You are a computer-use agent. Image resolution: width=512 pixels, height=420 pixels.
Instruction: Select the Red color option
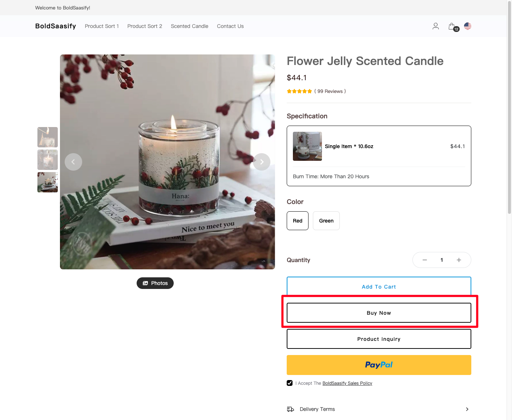(298, 221)
